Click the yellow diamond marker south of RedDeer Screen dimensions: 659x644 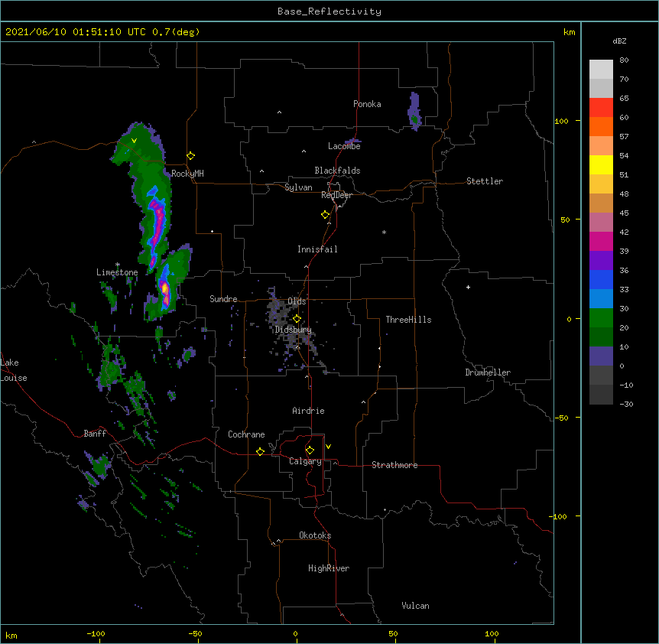click(x=325, y=215)
